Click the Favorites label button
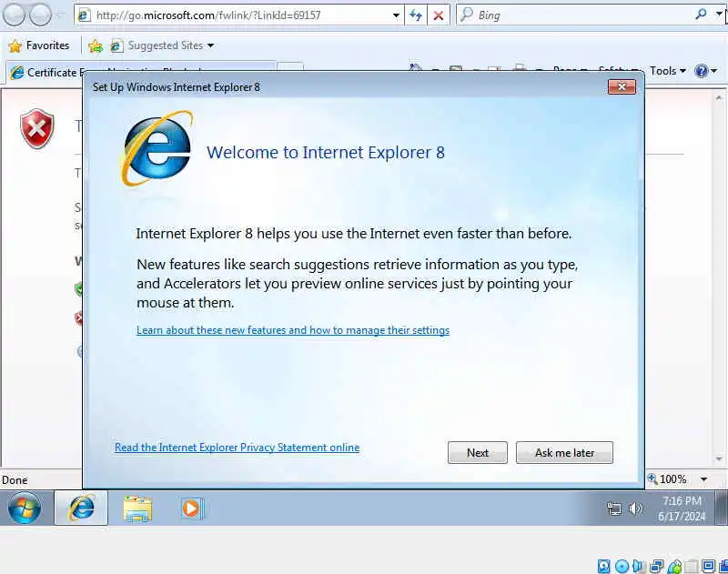The height and width of the screenshot is (574, 728). coord(47,45)
